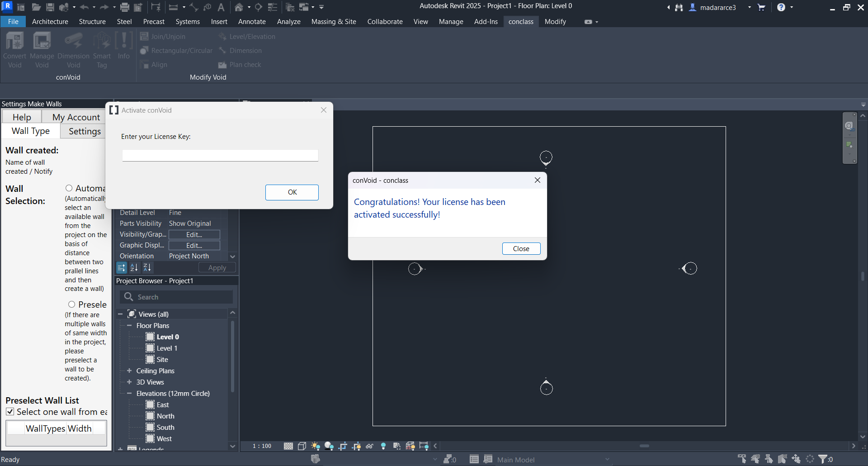Viewport: 868px width, 466px height.
Task: Switch to the Manage ribbon tab
Action: coord(451,22)
